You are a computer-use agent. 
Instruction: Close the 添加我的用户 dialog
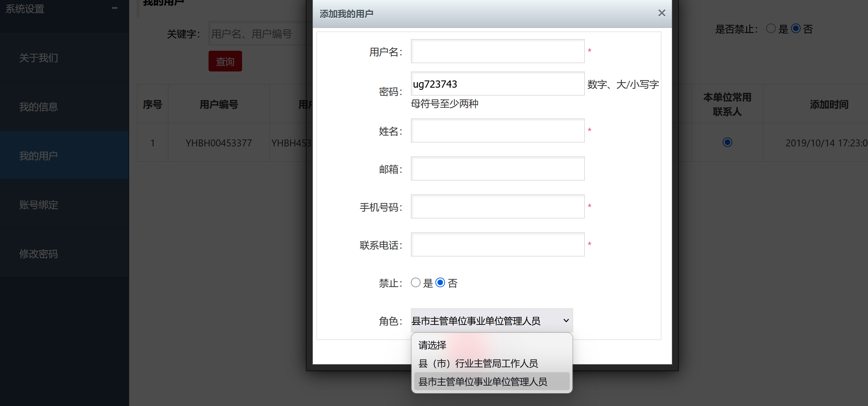click(662, 13)
